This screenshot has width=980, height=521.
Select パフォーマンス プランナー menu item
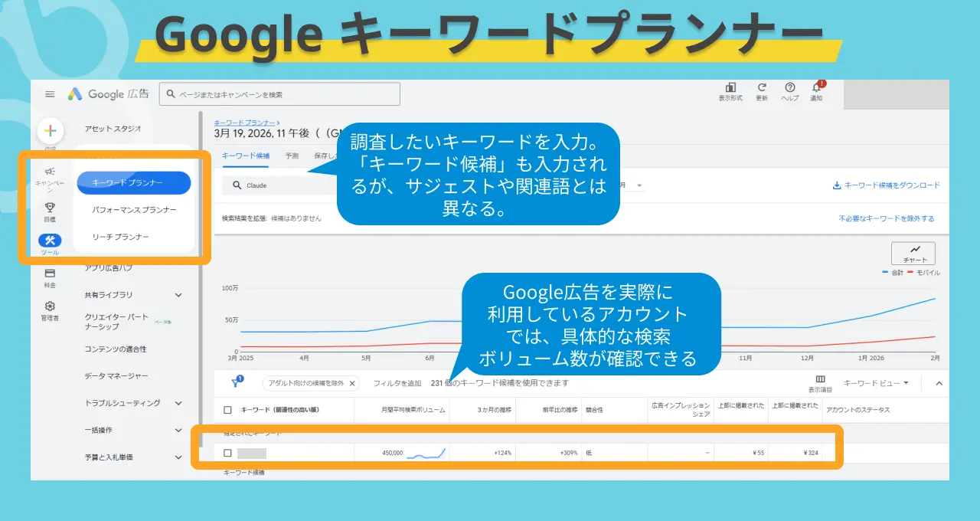[x=134, y=210]
